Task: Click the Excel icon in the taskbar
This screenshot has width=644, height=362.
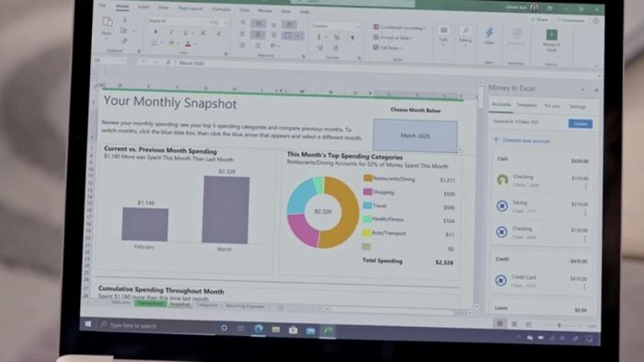Action: pos(328,331)
